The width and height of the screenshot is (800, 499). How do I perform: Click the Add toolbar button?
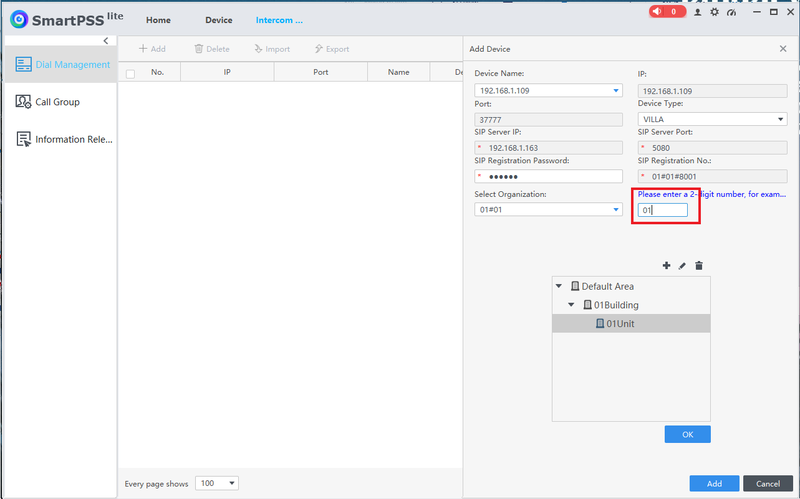(x=153, y=49)
